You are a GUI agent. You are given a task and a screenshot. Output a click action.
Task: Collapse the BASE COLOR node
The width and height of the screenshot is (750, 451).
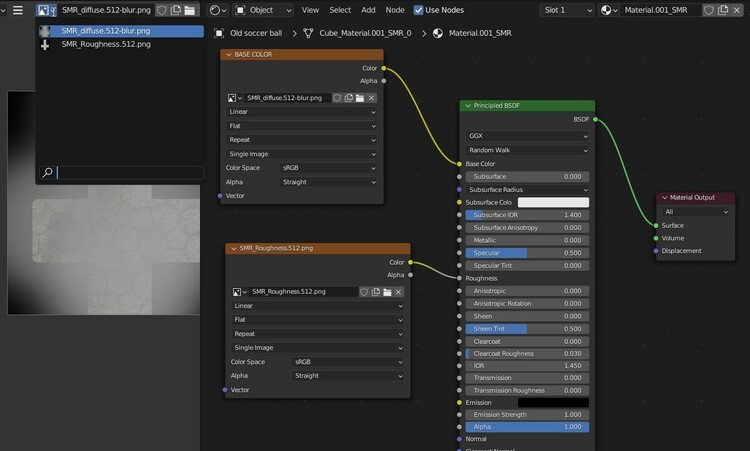point(229,55)
